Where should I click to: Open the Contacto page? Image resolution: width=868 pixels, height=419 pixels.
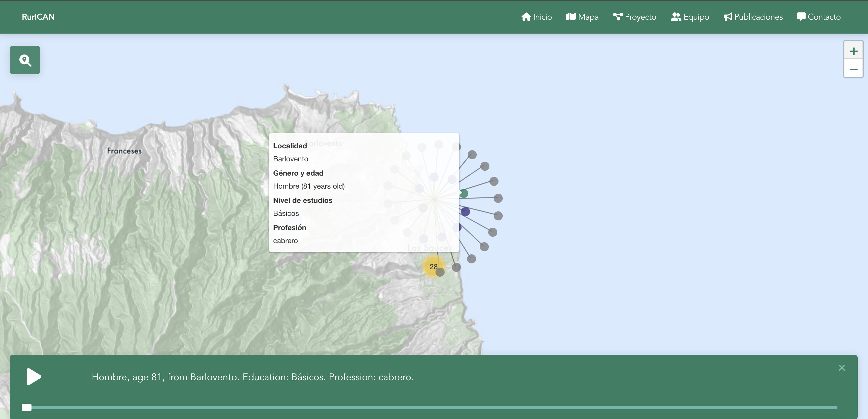[819, 17]
